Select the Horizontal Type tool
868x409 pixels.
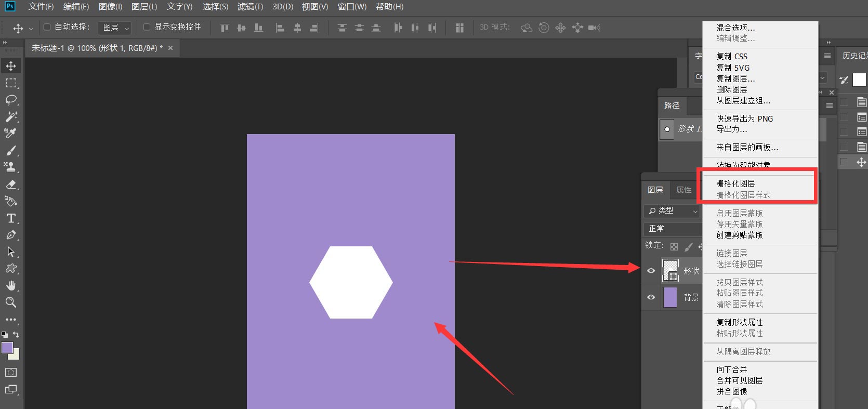tap(11, 218)
